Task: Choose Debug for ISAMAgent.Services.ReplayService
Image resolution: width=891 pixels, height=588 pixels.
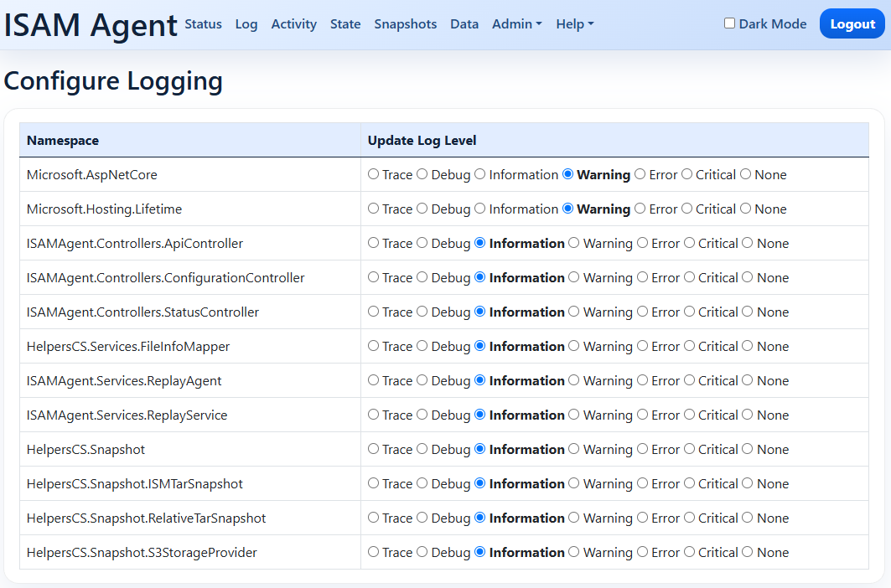Action: [x=422, y=415]
